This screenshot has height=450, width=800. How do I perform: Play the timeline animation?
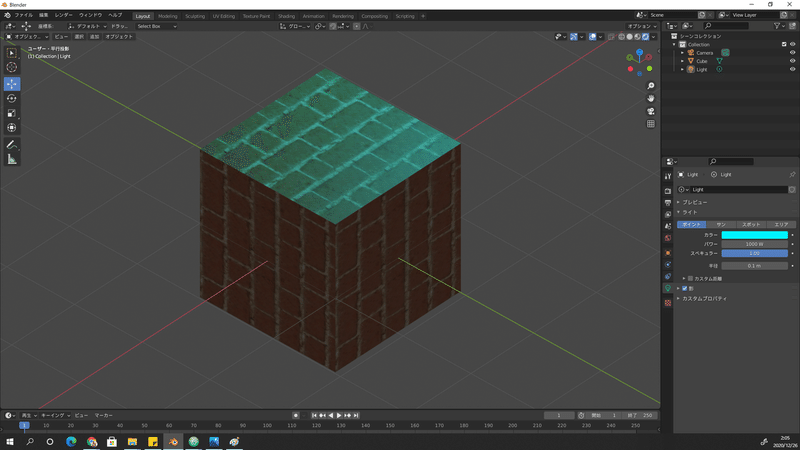(x=339, y=415)
